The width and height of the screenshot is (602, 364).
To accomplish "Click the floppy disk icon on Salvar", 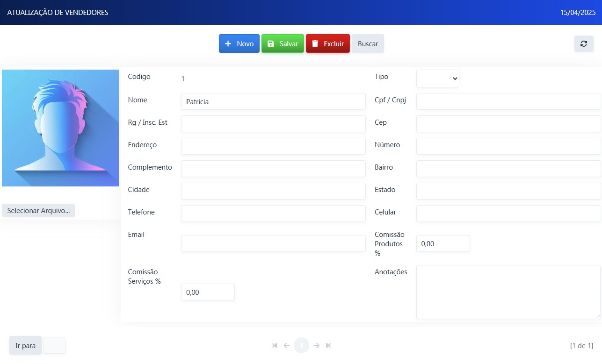I will click(271, 43).
